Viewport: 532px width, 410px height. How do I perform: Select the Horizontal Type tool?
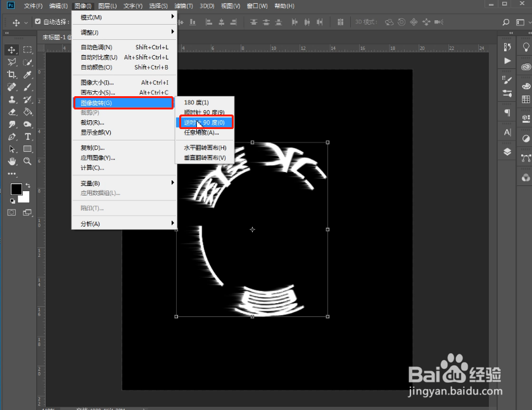click(x=27, y=137)
